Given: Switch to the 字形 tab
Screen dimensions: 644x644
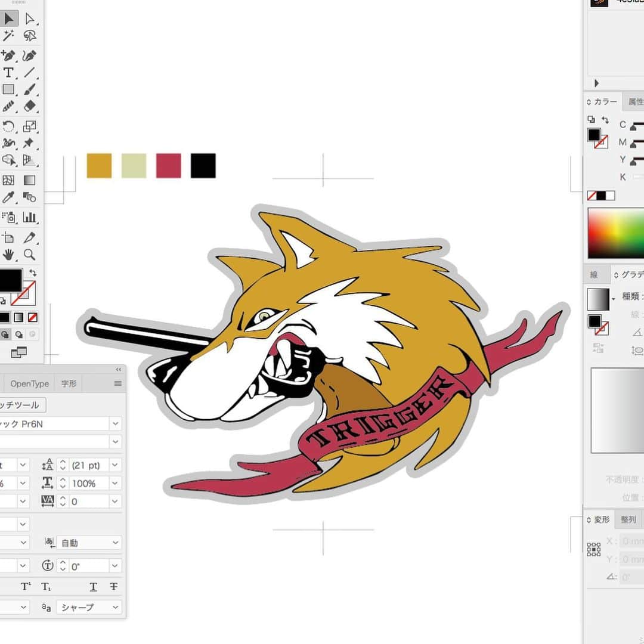Looking at the screenshot, I should [69, 383].
